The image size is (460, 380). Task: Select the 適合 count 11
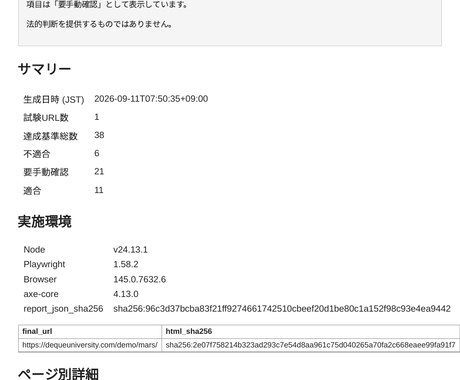(99, 190)
